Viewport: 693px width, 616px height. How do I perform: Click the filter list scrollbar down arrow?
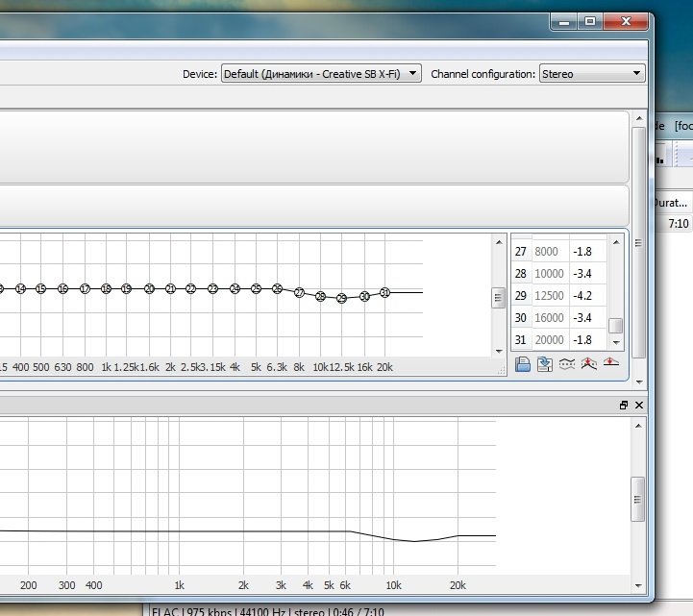pos(639,382)
